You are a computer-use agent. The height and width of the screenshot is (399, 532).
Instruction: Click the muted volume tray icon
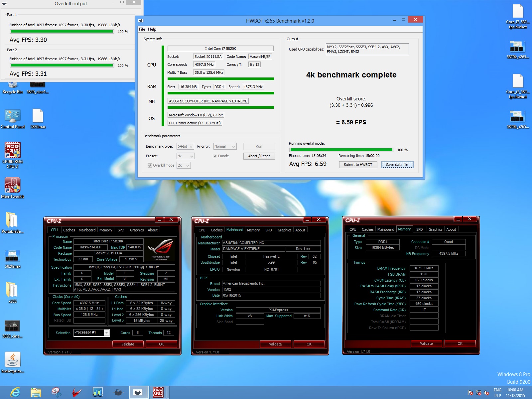(486, 393)
